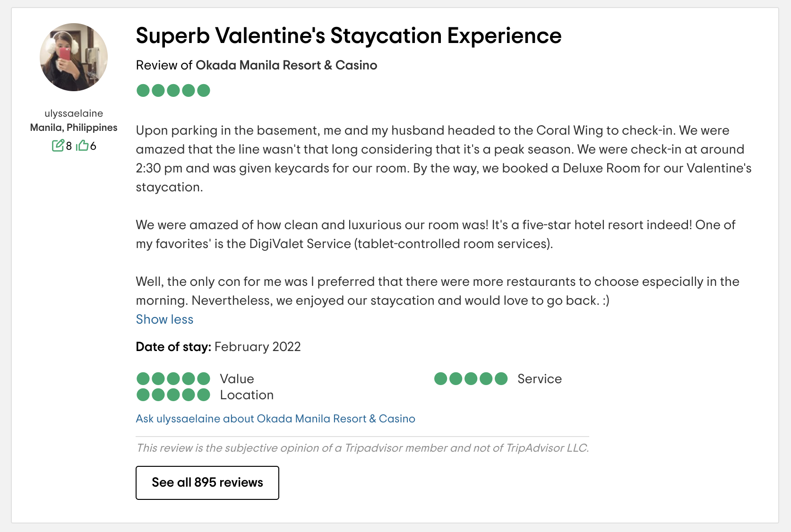Image resolution: width=791 pixels, height=532 pixels.
Task: Click the Value bubble rating
Action: point(173,379)
